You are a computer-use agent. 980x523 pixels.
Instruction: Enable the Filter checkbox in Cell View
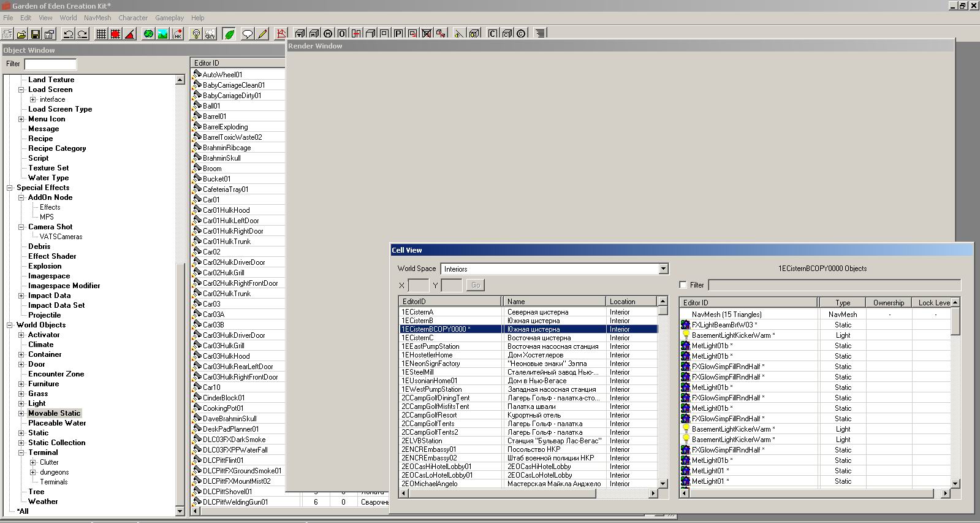pyautogui.click(x=683, y=285)
